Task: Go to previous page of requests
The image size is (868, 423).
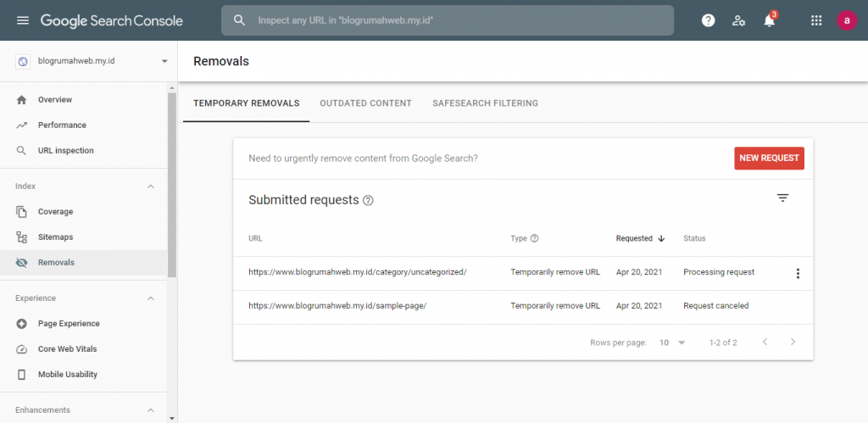Action: tap(765, 342)
